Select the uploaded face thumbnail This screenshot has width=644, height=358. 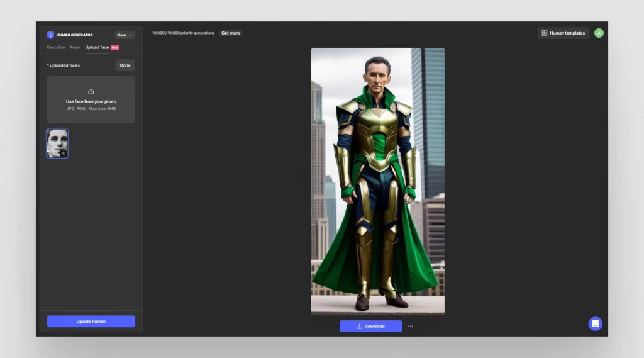[x=57, y=143]
